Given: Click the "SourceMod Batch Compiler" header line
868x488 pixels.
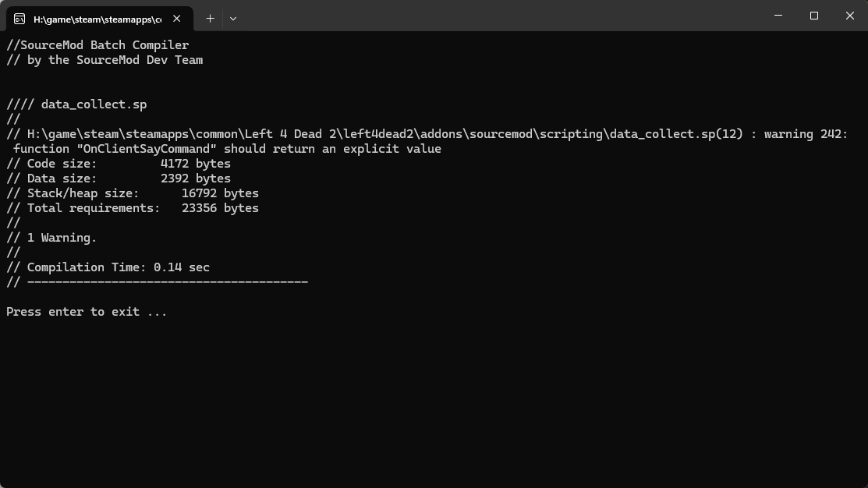Looking at the screenshot, I should [97, 45].
